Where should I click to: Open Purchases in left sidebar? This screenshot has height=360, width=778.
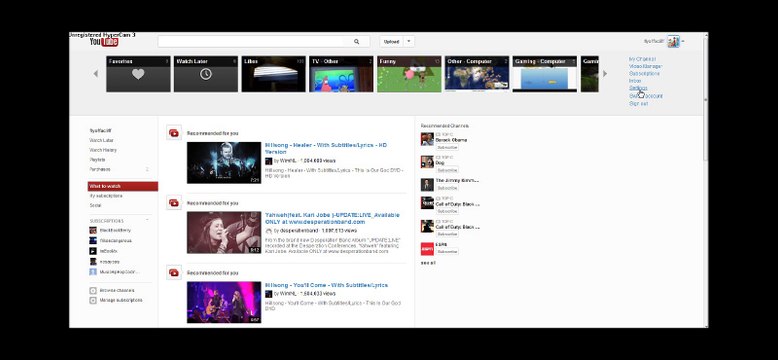tap(100, 169)
